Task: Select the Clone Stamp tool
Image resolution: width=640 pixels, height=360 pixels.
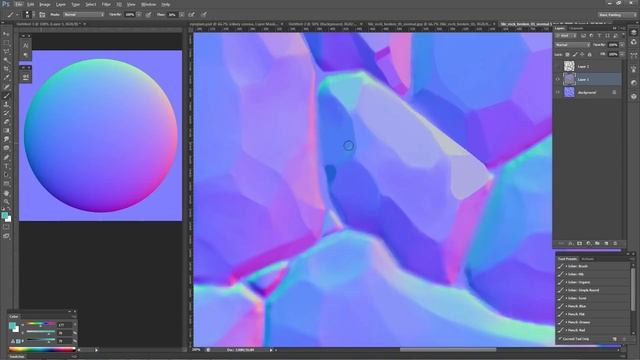Action: pos(6,104)
